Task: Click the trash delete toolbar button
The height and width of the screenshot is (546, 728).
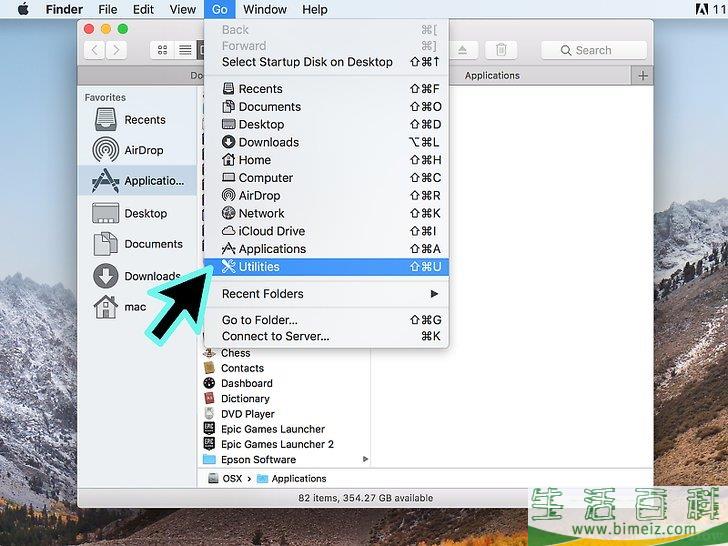Action: click(501, 50)
